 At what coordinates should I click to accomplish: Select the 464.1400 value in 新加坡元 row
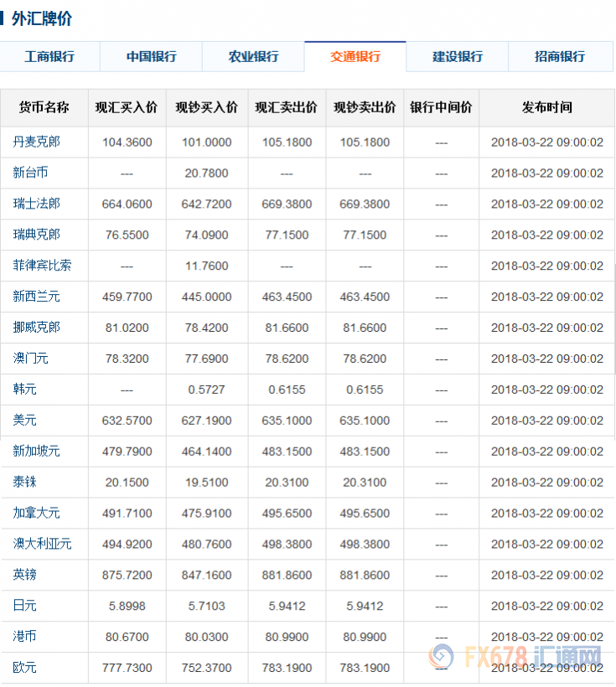[206, 452]
